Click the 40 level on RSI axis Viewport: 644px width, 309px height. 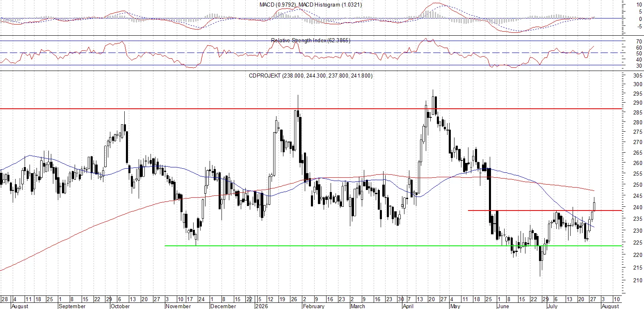tap(639, 60)
